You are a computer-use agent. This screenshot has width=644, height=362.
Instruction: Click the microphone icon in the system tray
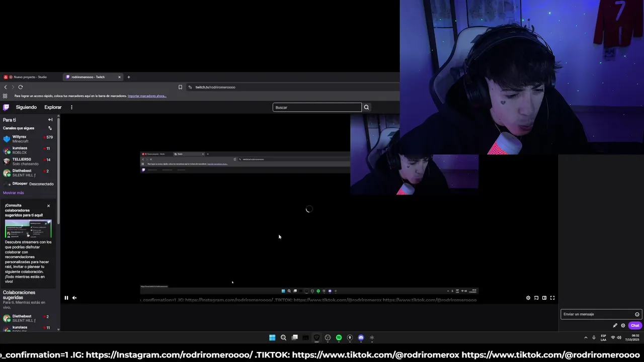coord(594,337)
